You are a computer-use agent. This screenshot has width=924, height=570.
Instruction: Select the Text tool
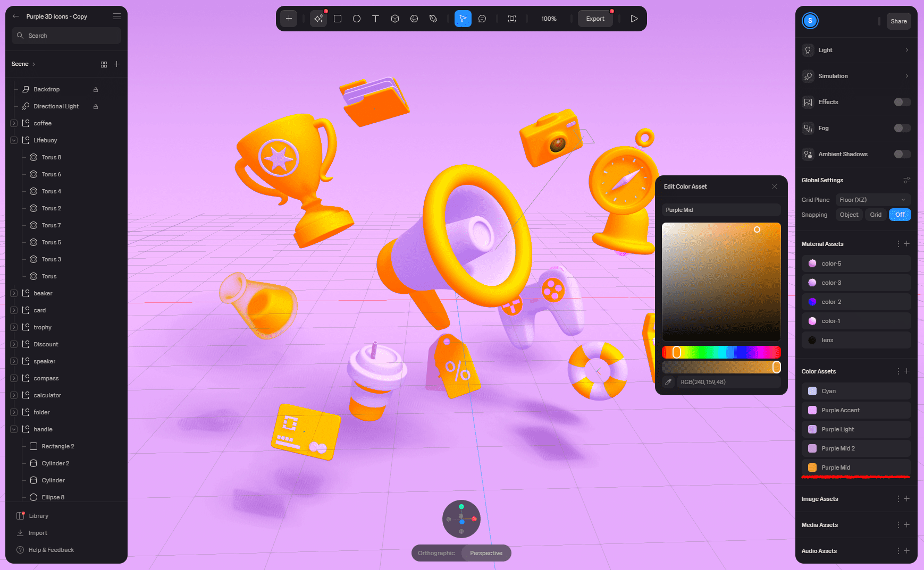376,19
